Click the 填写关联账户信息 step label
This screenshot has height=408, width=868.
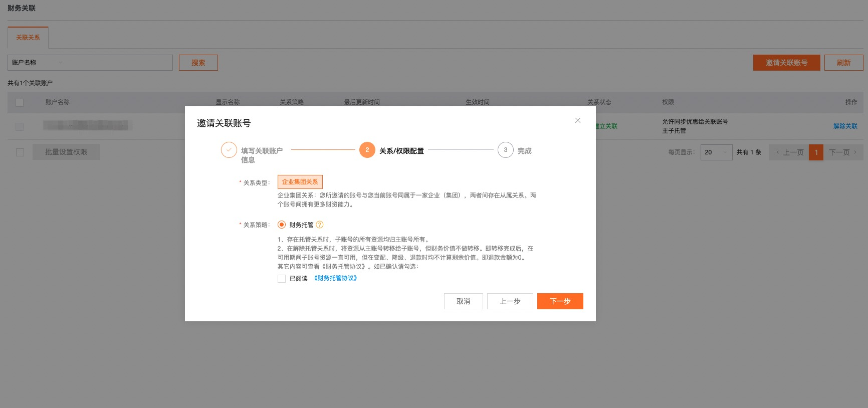[x=262, y=155]
